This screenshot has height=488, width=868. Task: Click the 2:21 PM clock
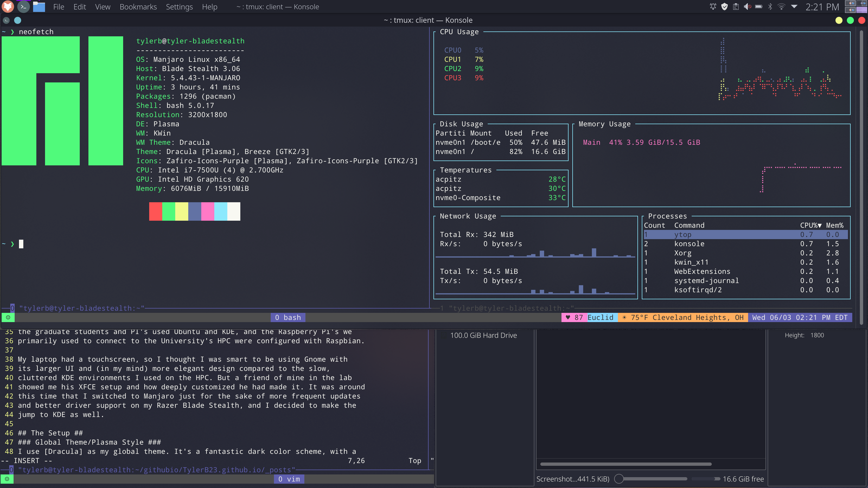(x=822, y=7)
